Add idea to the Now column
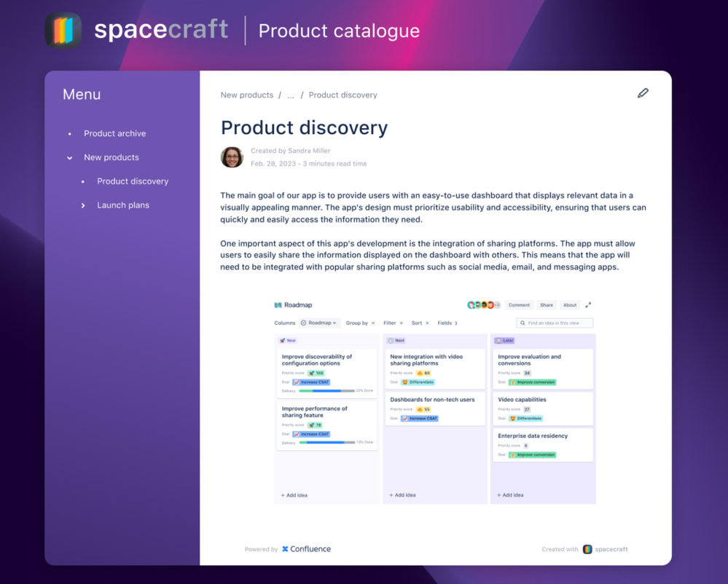 (294, 495)
